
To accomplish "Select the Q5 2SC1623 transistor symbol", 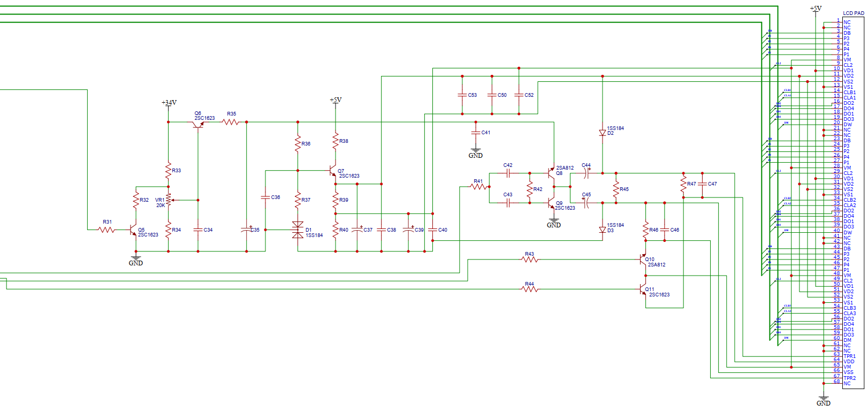I will [134, 230].
